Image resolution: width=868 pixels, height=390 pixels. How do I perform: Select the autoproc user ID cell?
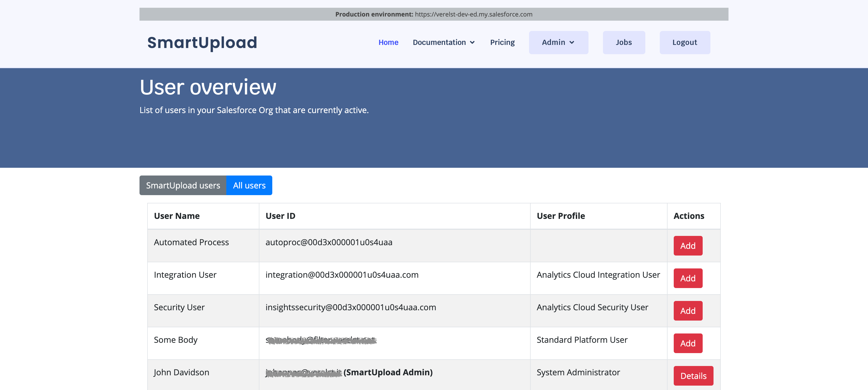tap(329, 242)
